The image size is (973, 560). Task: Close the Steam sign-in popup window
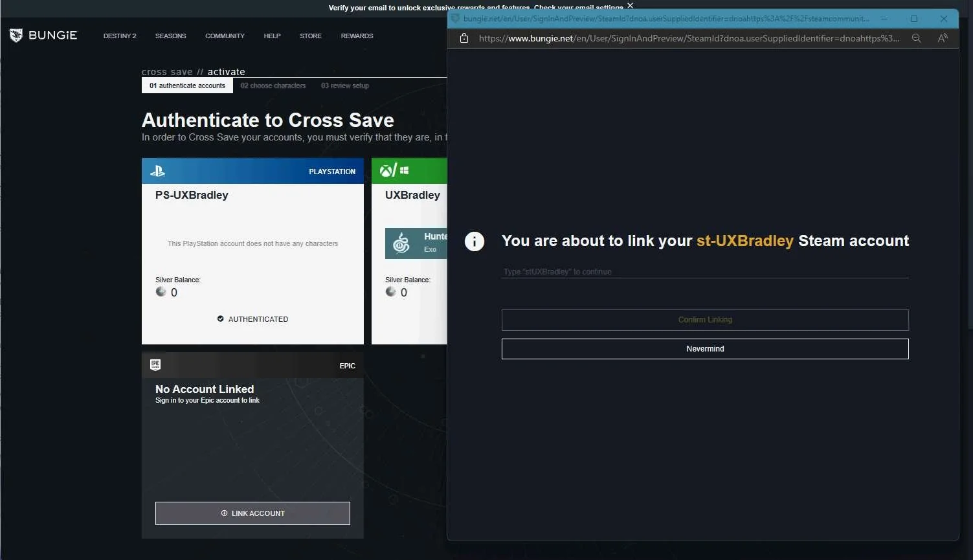point(944,19)
